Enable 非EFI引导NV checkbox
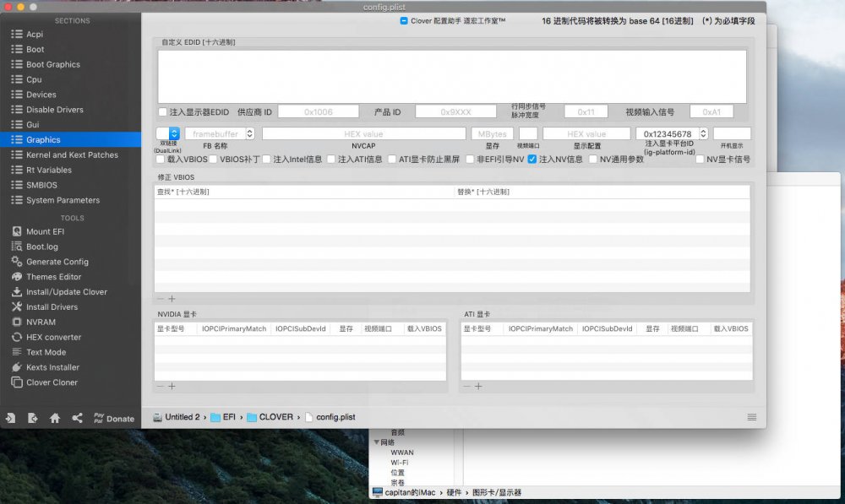845x504 pixels. (470, 160)
